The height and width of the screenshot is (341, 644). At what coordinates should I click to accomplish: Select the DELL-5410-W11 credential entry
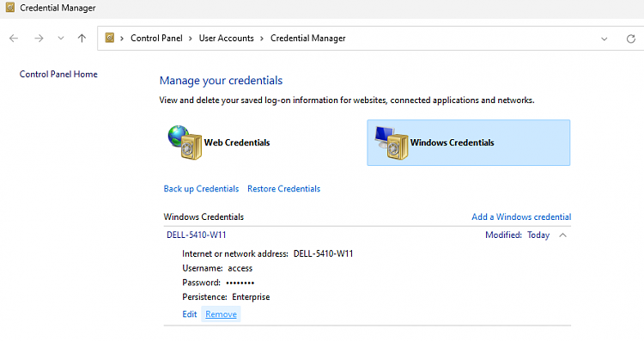coord(197,235)
